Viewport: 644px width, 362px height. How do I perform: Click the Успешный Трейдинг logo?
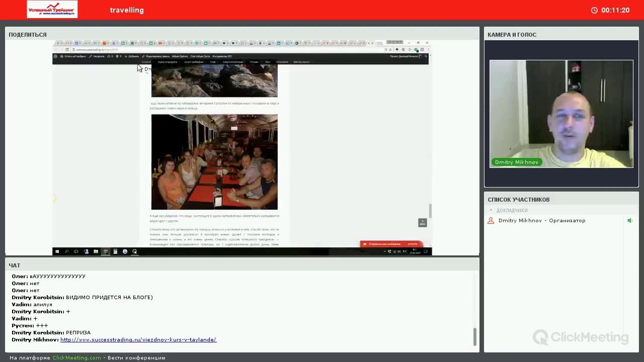tap(52, 10)
